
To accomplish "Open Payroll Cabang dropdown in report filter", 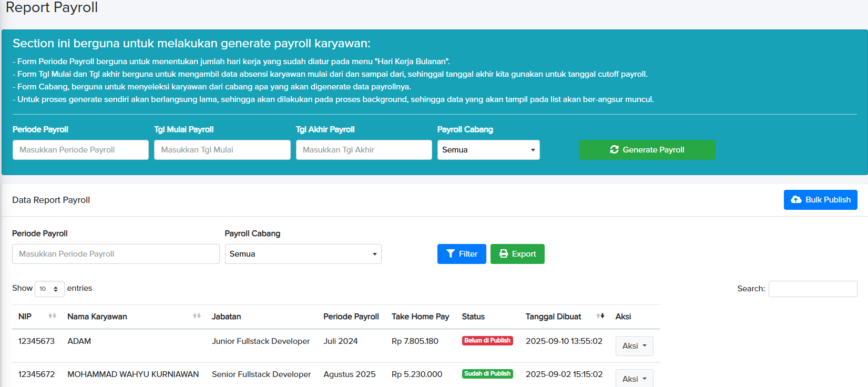I will [303, 254].
